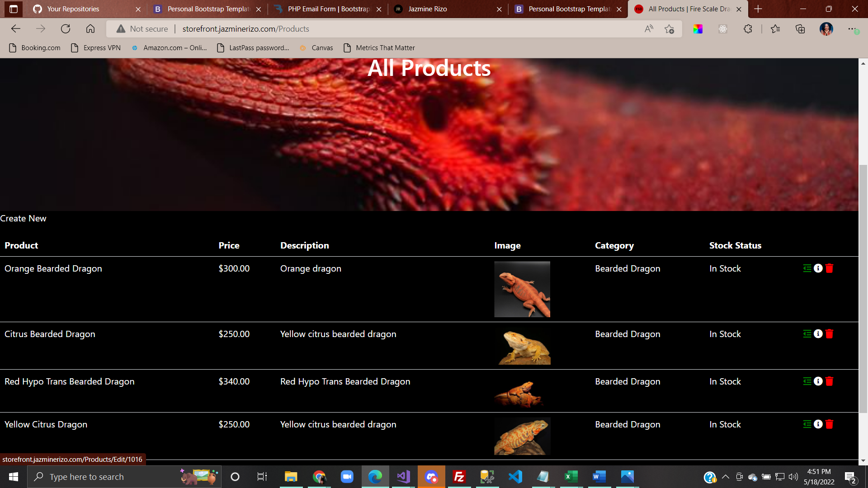
Task: Click edit icon for Yellow Citrus Dragon
Action: coord(807,424)
